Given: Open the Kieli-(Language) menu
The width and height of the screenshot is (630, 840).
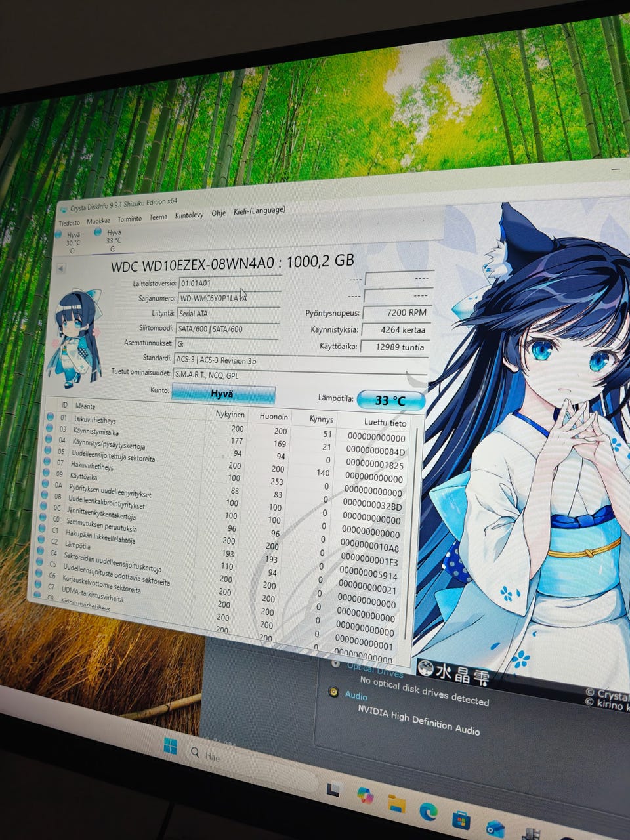Looking at the screenshot, I should (259, 211).
